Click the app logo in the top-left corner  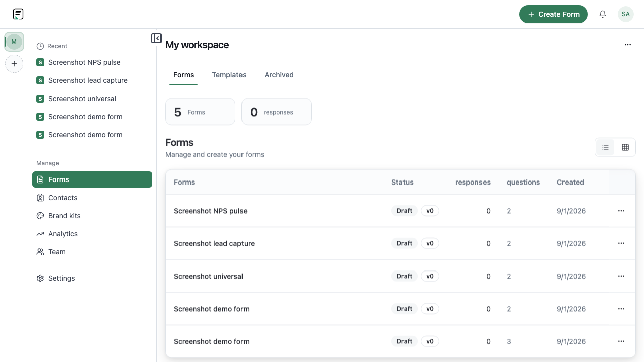point(18,14)
